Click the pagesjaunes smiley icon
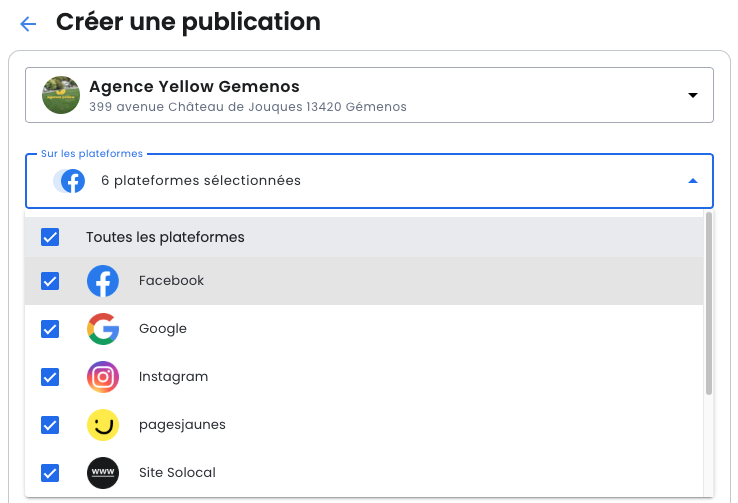 click(x=103, y=425)
